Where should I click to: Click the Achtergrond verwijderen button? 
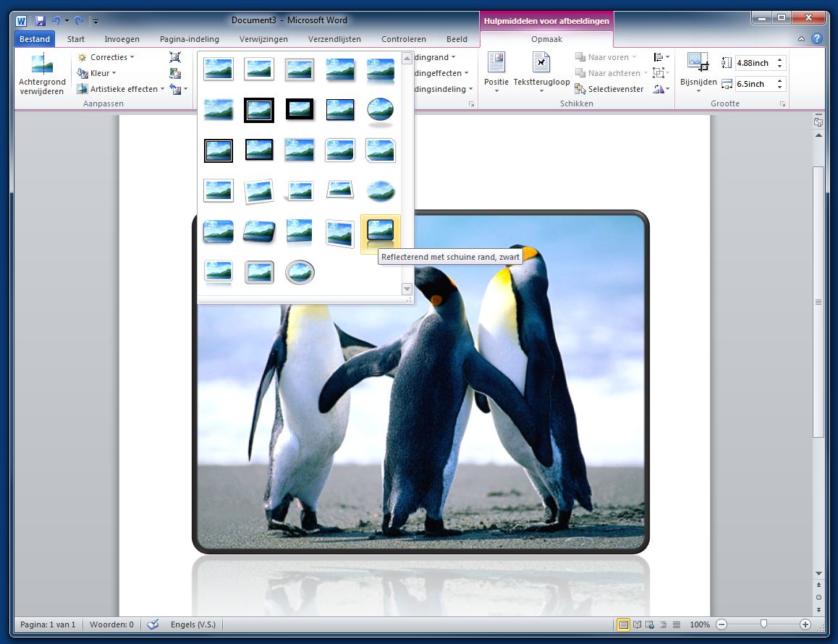(42, 75)
